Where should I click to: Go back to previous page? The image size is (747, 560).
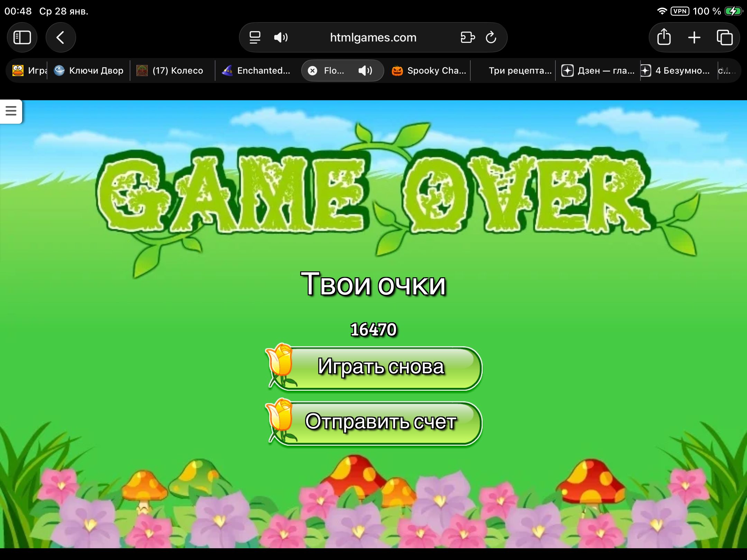coord(61,37)
